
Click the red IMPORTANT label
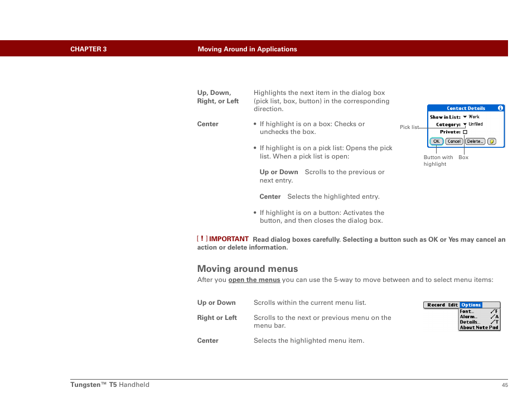coord(229,239)
